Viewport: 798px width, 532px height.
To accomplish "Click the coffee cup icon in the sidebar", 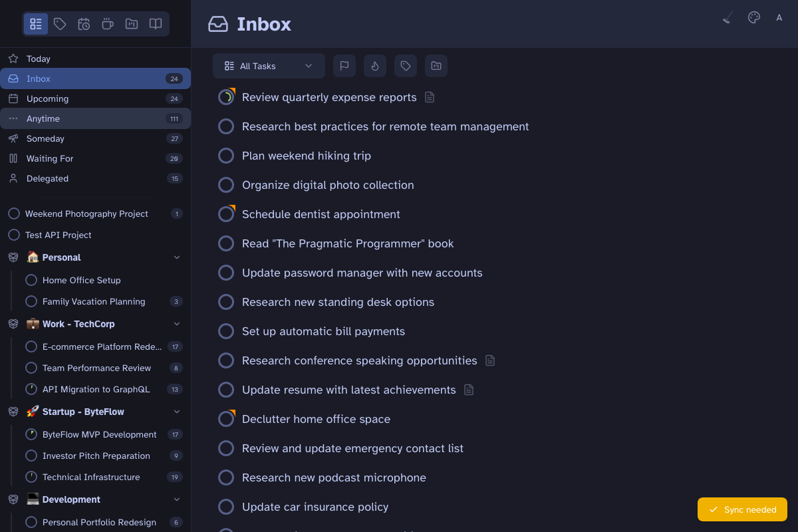I will click(108, 25).
